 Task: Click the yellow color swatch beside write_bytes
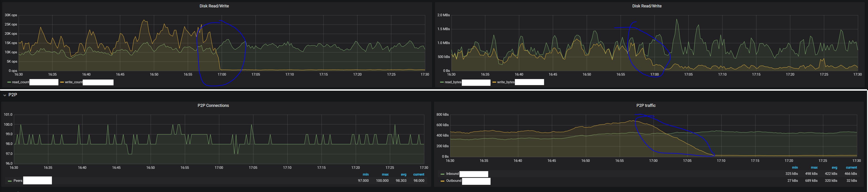point(494,82)
